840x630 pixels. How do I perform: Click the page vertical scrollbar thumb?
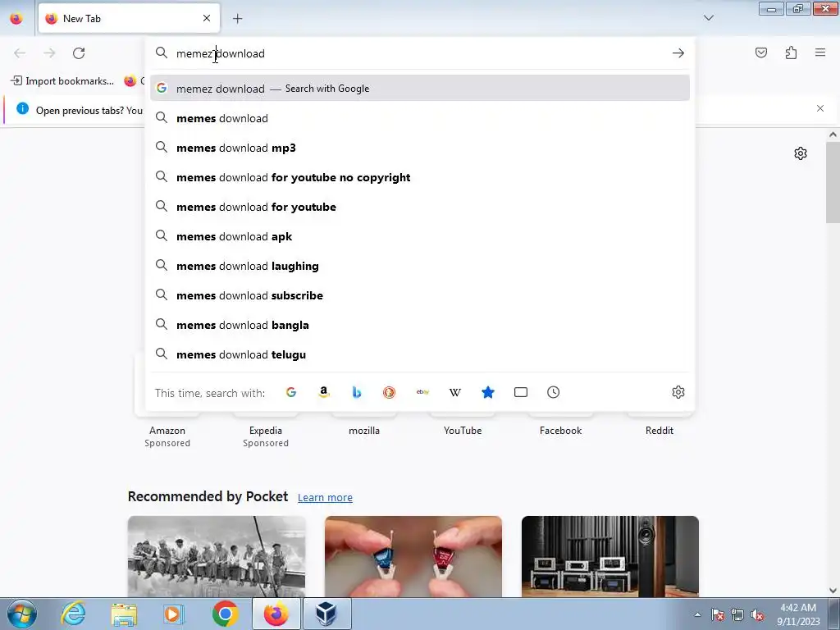pyautogui.click(x=833, y=183)
